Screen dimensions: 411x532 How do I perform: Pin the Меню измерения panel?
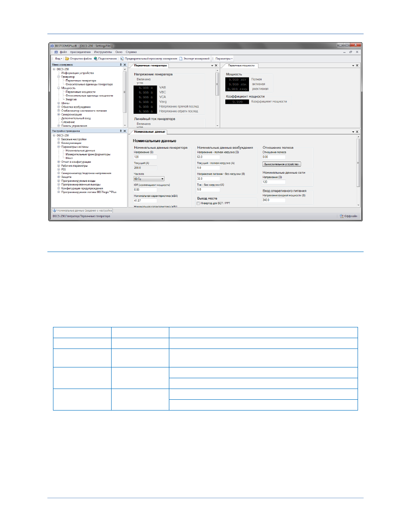coord(121,65)
